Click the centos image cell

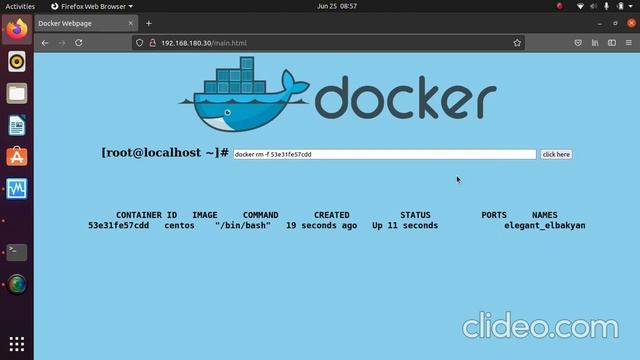(x=179, y=225)
